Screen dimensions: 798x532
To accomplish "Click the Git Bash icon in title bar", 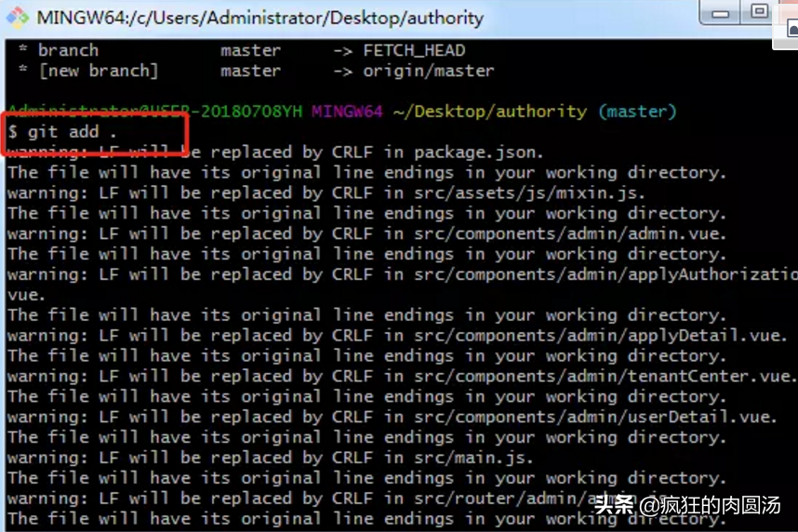I will point(18,18).
